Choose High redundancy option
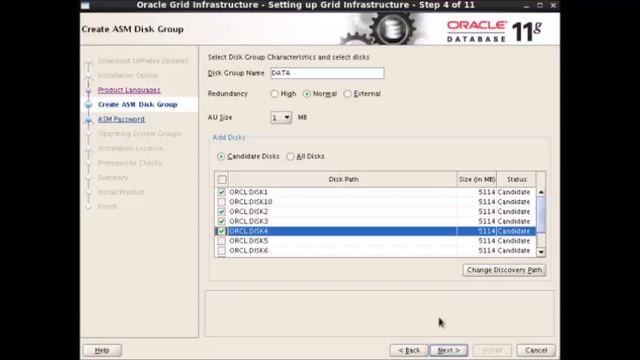This screenshot has height=360, width=640. click(275, 94)
